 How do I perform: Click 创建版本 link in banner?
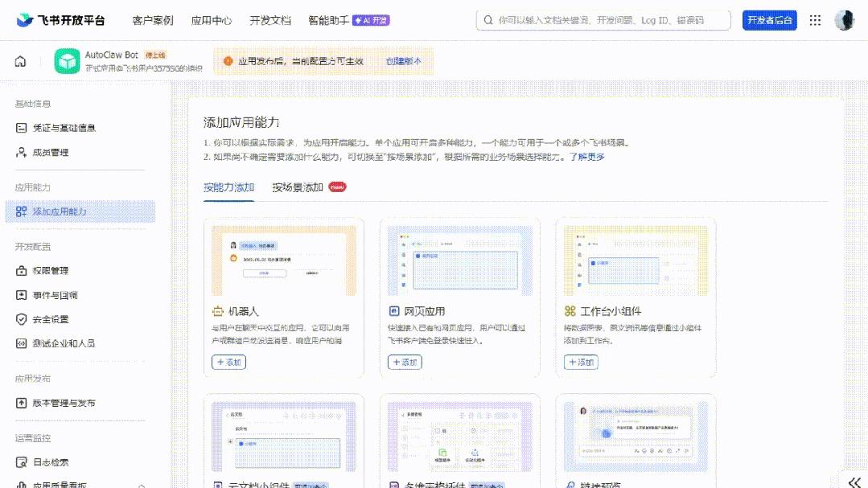(404, 61)
